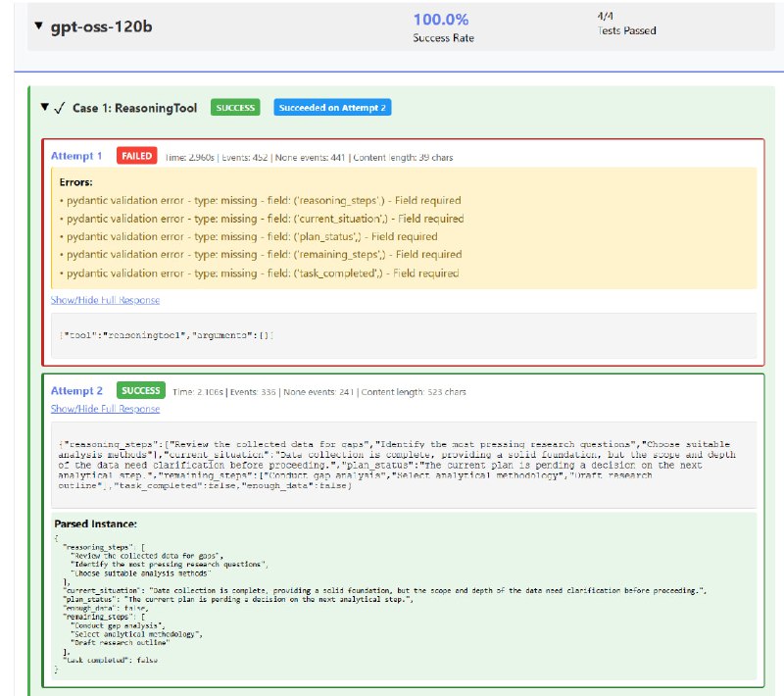Image resolution: width=784 pixels, height=696 pixels.
Task: Collapse Case 1 ReasoningTool disclosure triangle
Action: pos(45,107)
